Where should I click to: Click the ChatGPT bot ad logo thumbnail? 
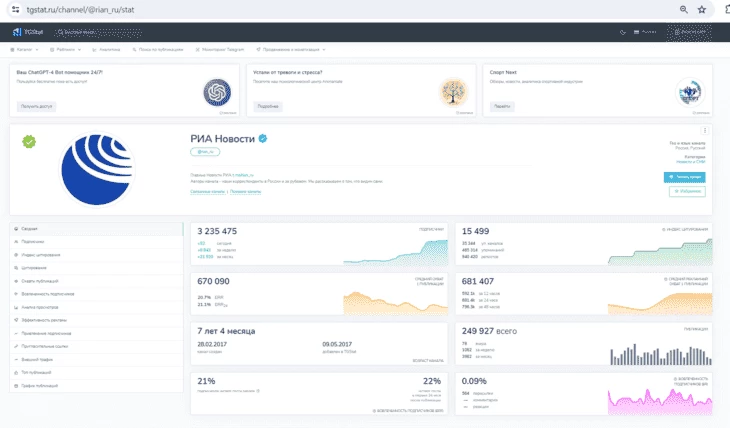click(217, 92)
